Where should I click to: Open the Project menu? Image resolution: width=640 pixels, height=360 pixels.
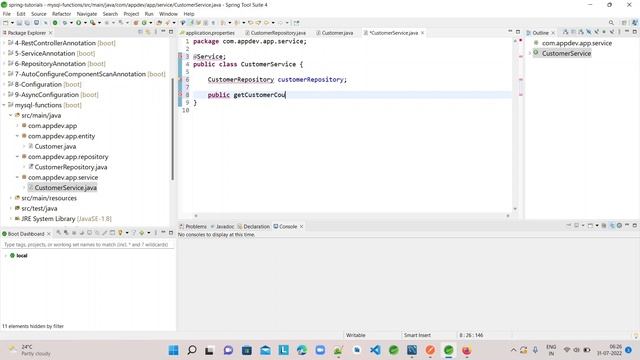click(x=131, y=14)
